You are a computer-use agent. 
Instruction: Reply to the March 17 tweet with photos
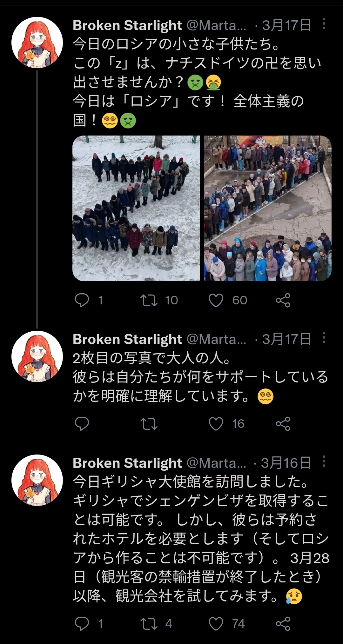pos(82,300)
